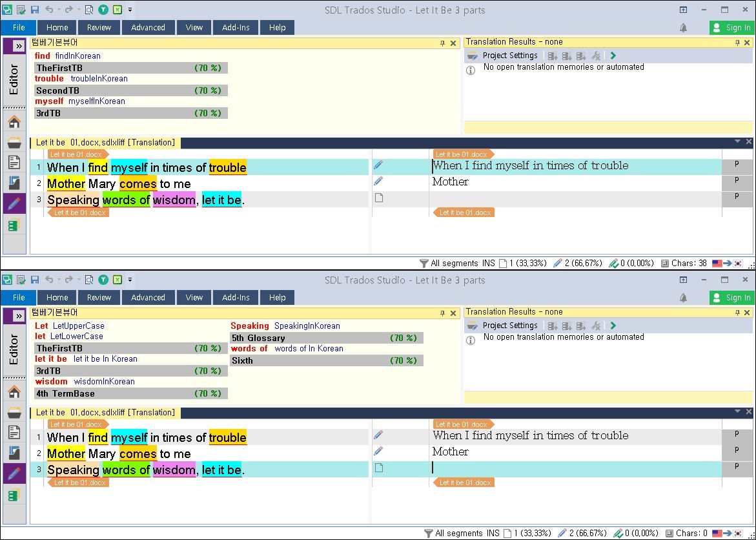
Task: Click pink highlighted 'wisdom' in lower window source
Action: click(174, 470)
